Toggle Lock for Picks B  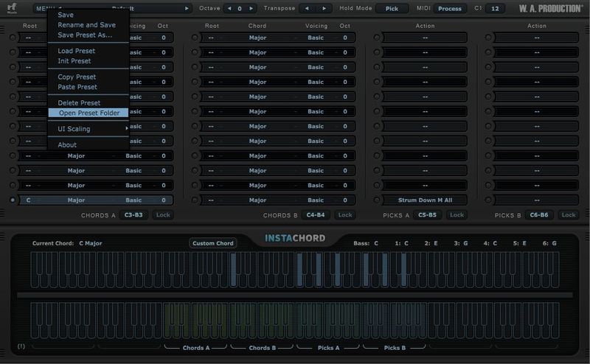[567, 215]
